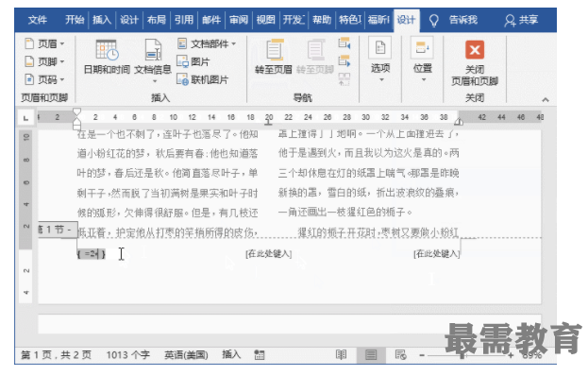Open the 位置 position dropdown

click(423, 59)
